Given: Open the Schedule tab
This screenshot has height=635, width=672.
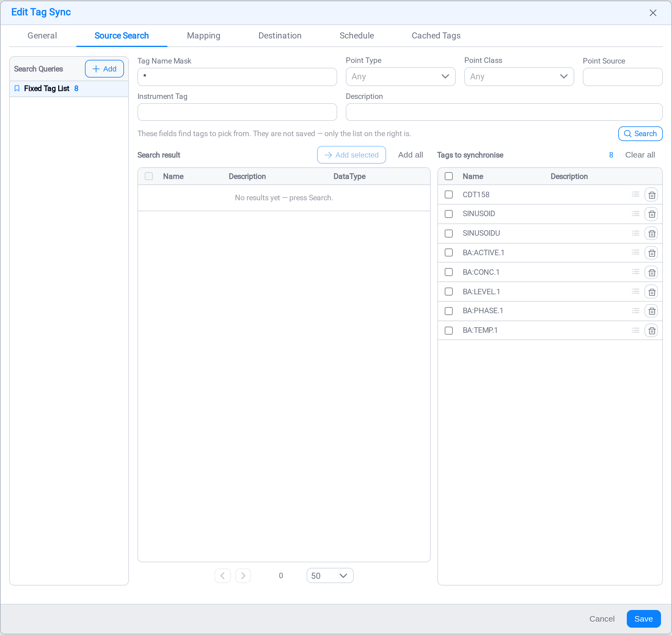Looking at the screenshot, I should 357,35.
